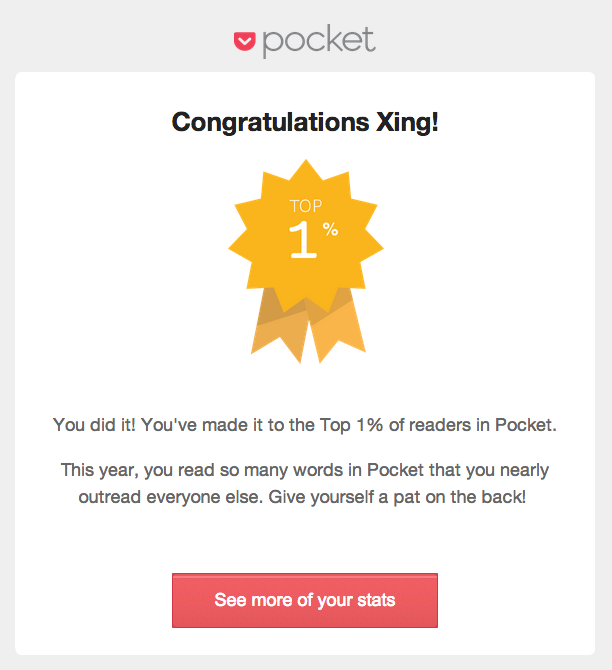
Task: Click the words in Pocket in paragraph
Action: (x=358, y=470)
